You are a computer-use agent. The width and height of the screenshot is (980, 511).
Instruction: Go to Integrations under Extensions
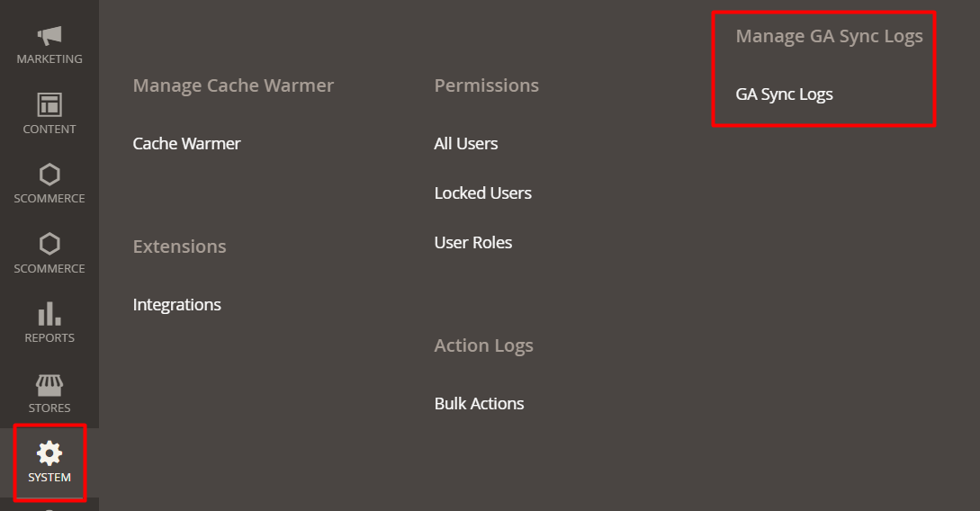[176, 305]
